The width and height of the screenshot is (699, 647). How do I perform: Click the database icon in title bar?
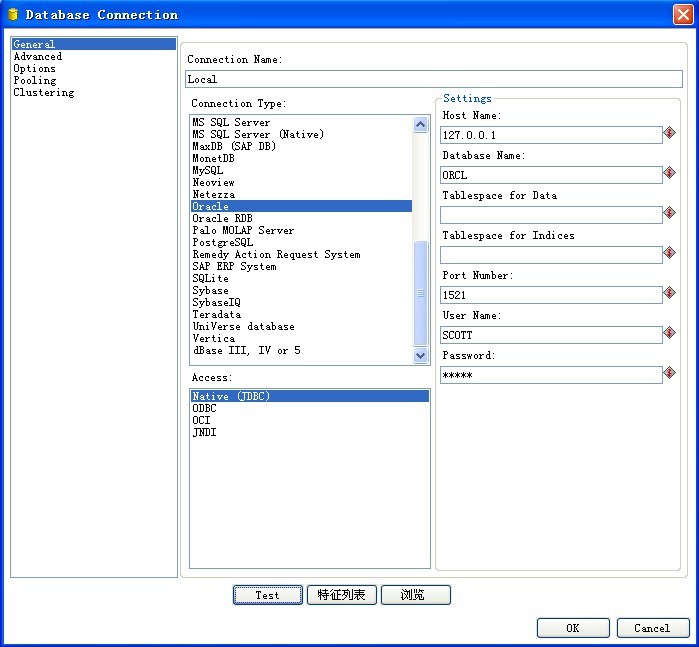pyautogui.click(x=13, y=15)
